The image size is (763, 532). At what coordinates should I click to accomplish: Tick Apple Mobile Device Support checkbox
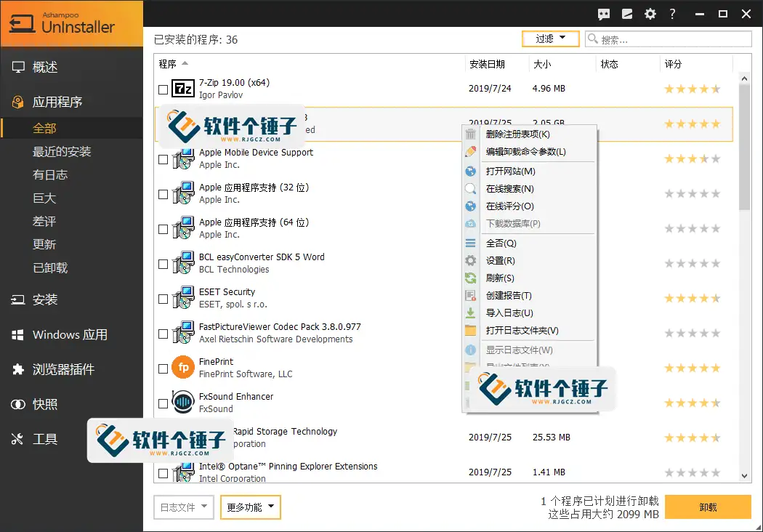pyautogui.click(x=163, y=160)
